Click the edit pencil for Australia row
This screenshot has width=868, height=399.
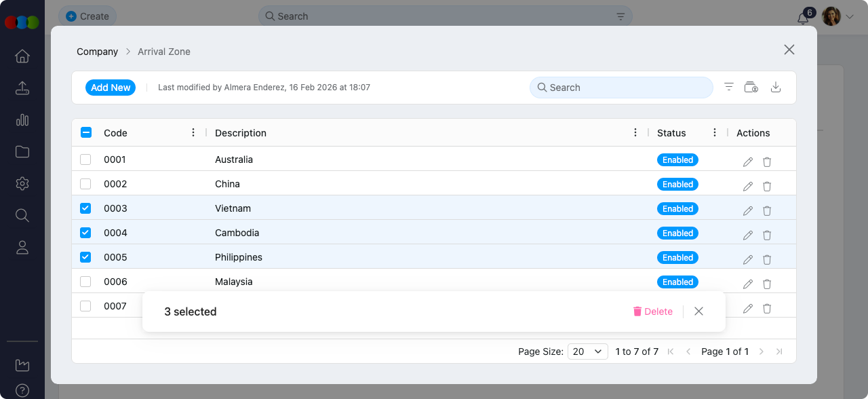[747, 161]
